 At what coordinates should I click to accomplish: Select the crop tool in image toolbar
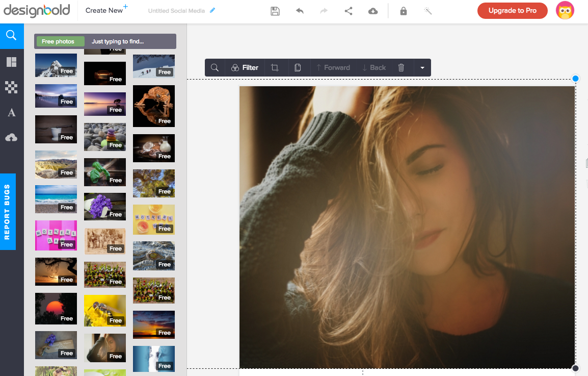pyautogui.click(x=275, y=68)
